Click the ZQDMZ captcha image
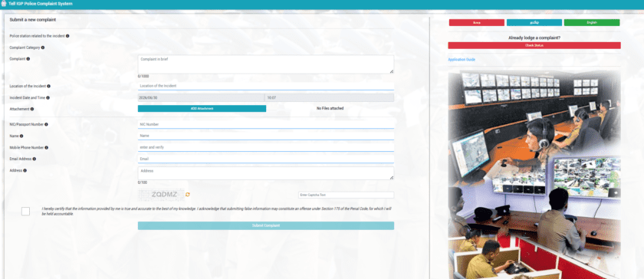644x279 pixels. click(161, 195)
